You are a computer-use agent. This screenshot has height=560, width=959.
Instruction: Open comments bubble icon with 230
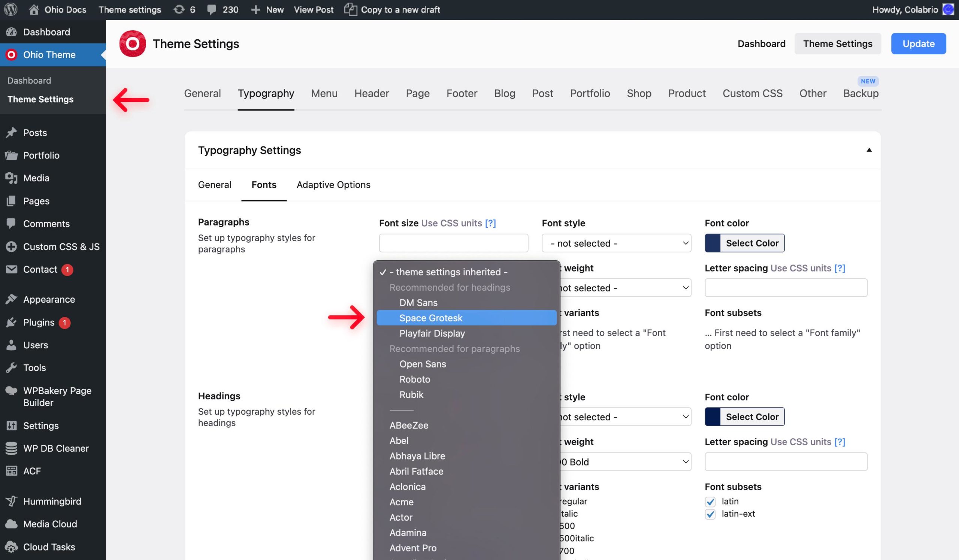click(x=212, y=10)
